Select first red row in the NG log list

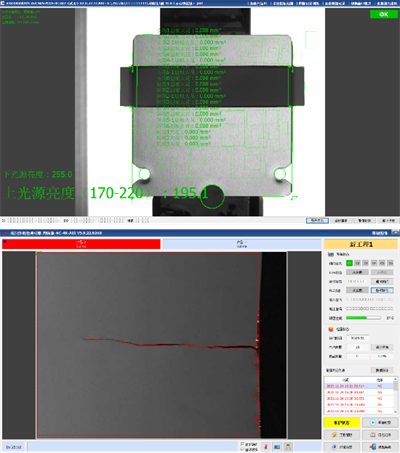359,386
